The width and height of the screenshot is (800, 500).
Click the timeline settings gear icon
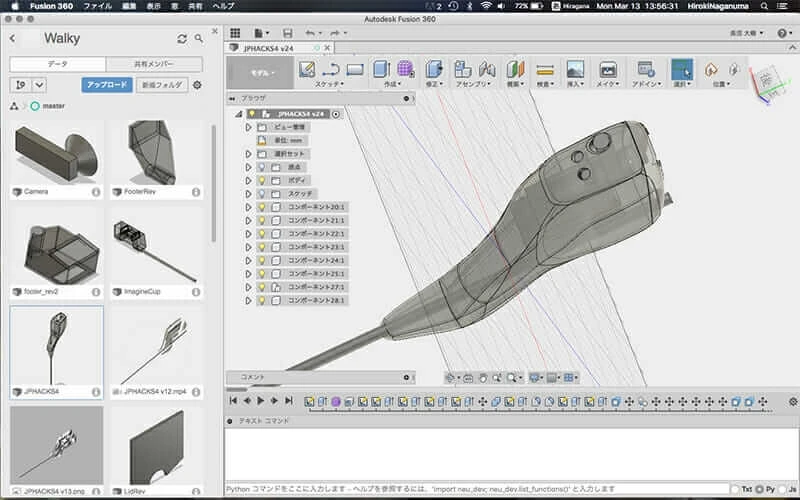click(x=793, y=400)
